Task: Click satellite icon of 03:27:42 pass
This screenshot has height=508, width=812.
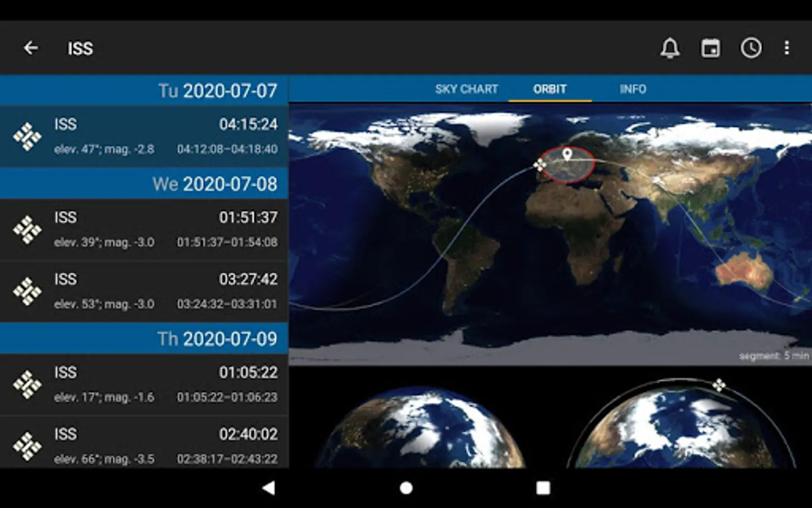Action: (27, 291)
